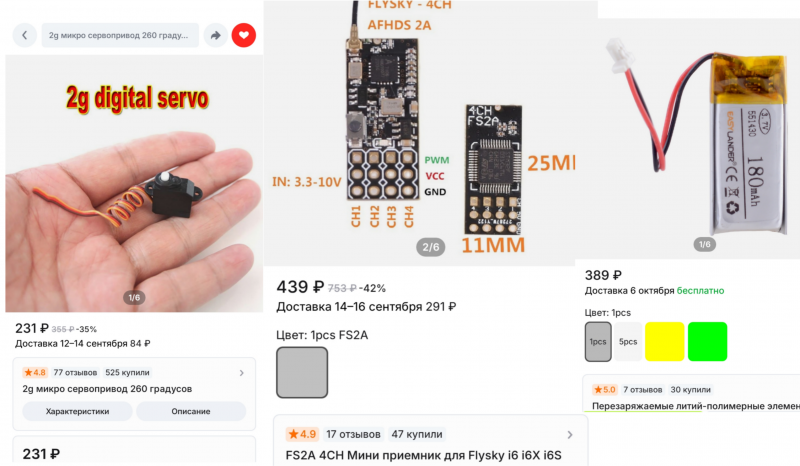Open the FS2A receiver diagram image
Screen dimensions: 800x466
click(x=431, y=133)
